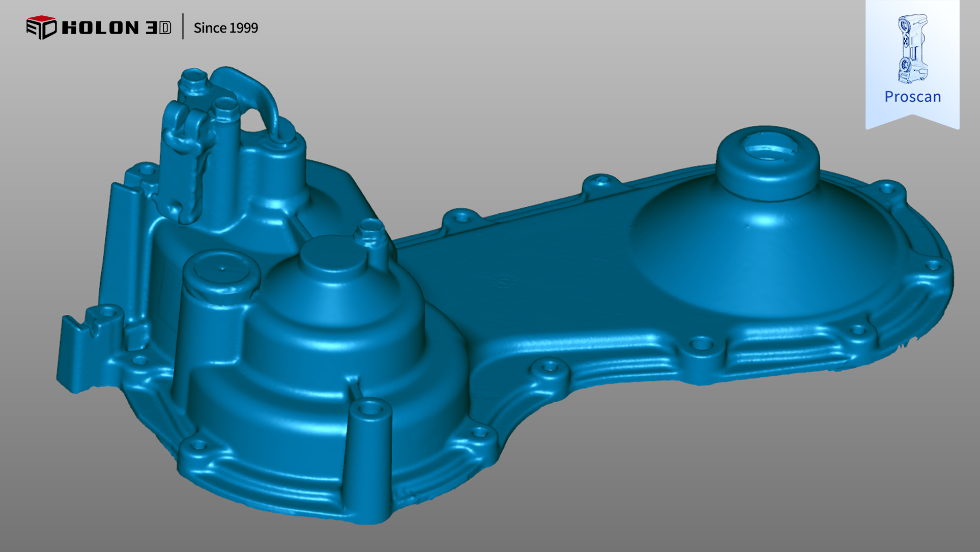
Task: Click the mounting hole at far-right model edge
Action: tap(932, 265)
